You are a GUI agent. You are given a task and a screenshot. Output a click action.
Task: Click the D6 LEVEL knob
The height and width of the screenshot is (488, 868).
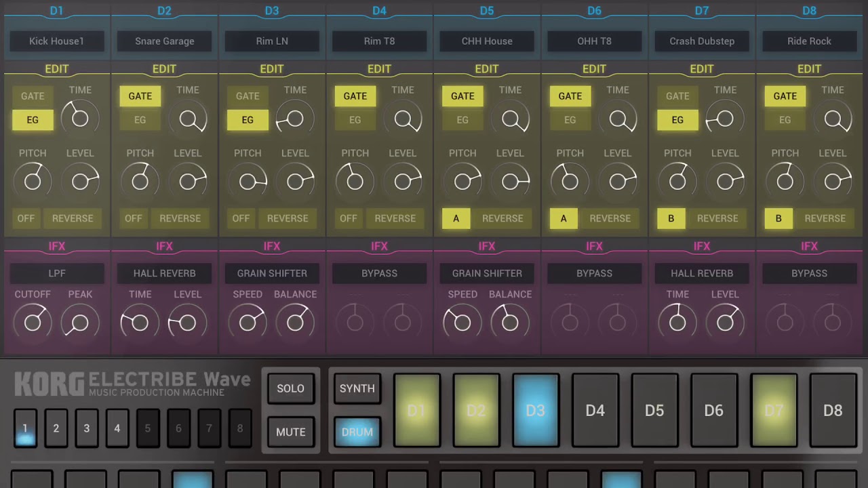(x=618, y=181)
